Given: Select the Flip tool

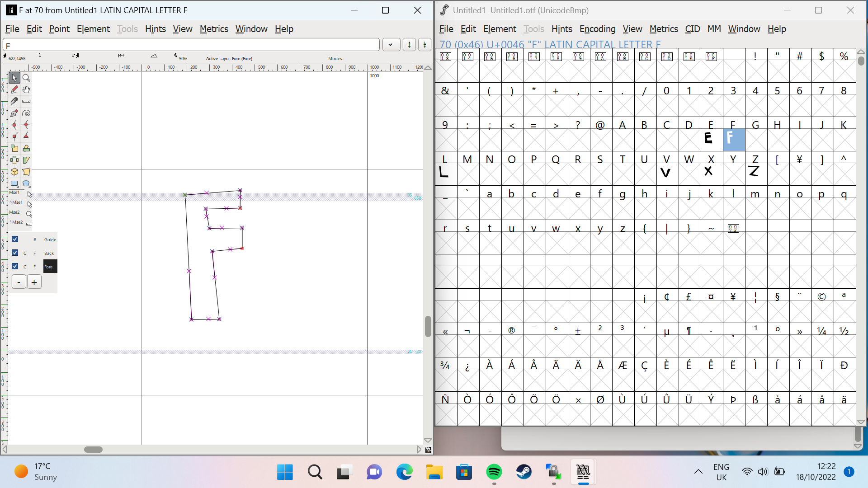Looking at the screenshot, I should [x=14, y=160].
